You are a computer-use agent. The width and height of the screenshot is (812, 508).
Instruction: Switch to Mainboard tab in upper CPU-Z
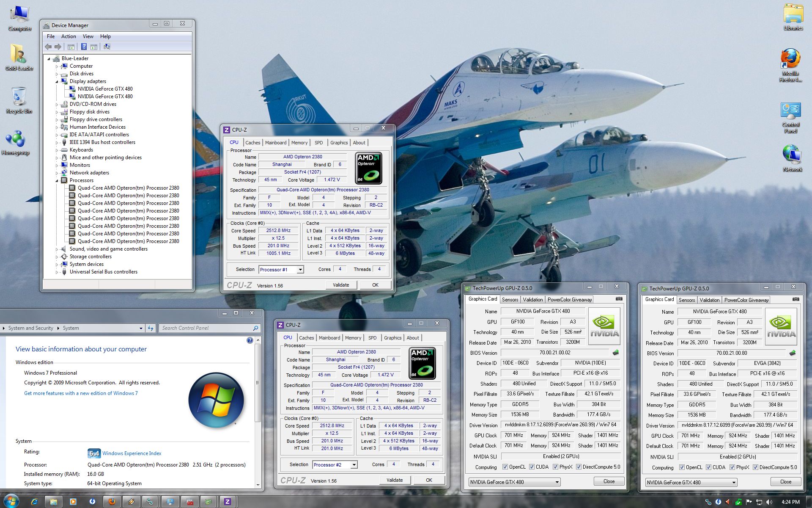pyautogui.click(x=275, y=143)
